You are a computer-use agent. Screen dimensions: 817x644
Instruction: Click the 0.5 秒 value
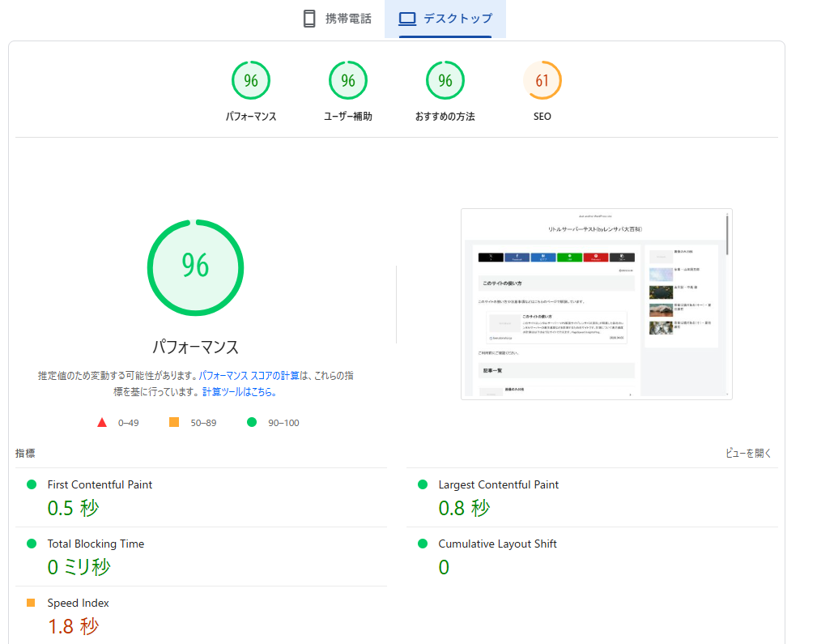point(73,508)
